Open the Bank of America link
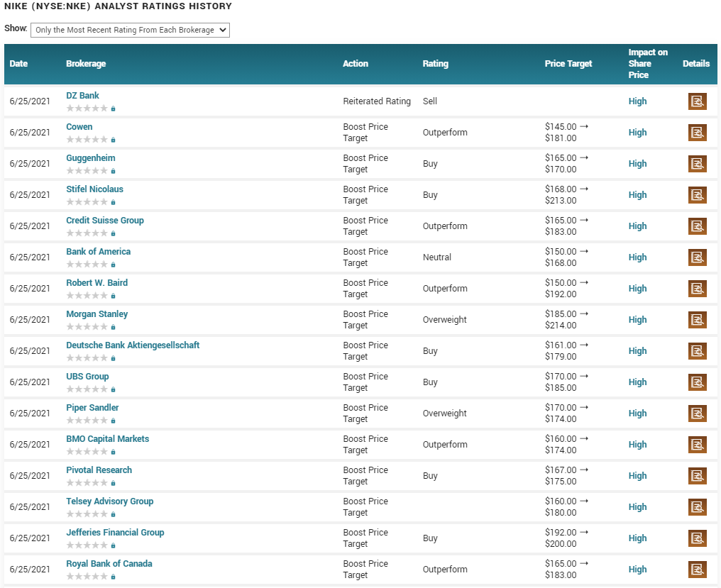Screen dimensions: 721x588 pyautogui.click(x=99, y=252)
